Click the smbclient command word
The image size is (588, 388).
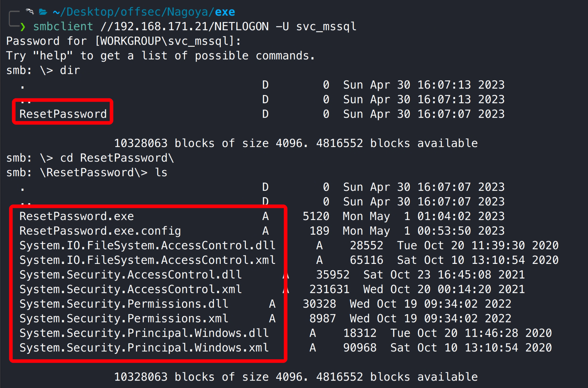point(63,27)
